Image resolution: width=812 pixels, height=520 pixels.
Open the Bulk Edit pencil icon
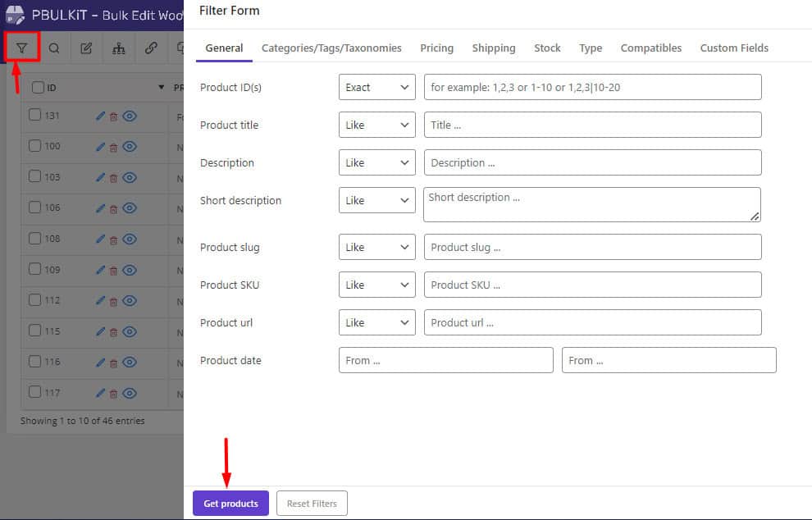(x=86, y=48)
